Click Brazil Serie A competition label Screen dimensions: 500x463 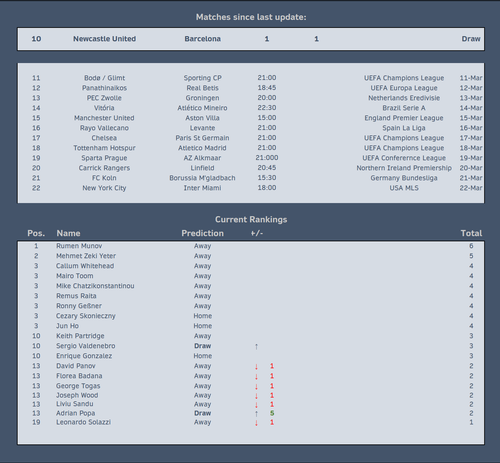click(404, 108)
